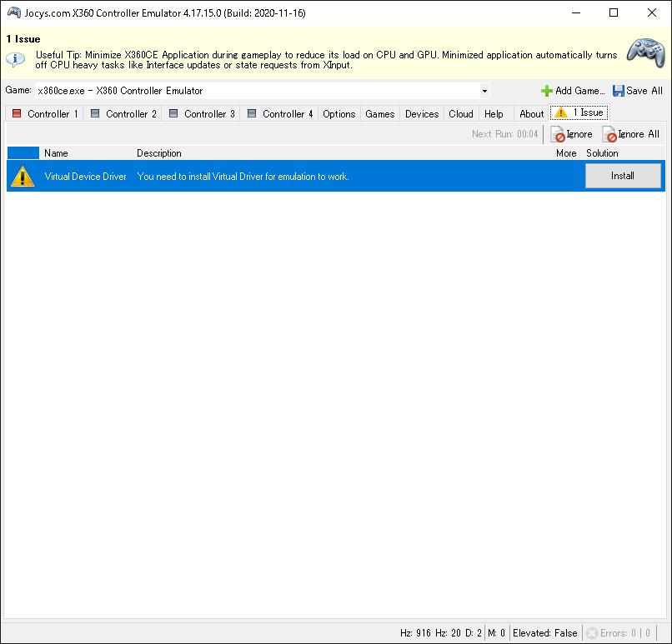The image size is (672, 644).
Task: Open the Controller 1 tab
Action: [x=45, y=114]
